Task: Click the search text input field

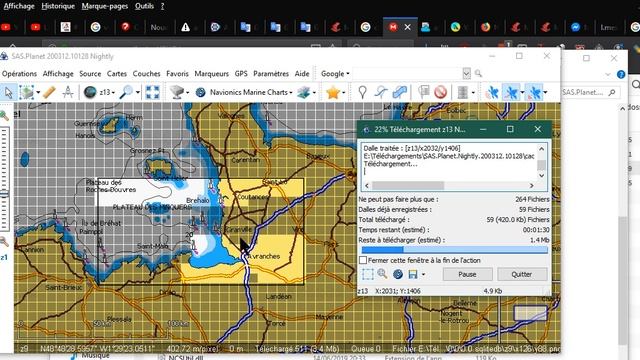Action: 407,73
